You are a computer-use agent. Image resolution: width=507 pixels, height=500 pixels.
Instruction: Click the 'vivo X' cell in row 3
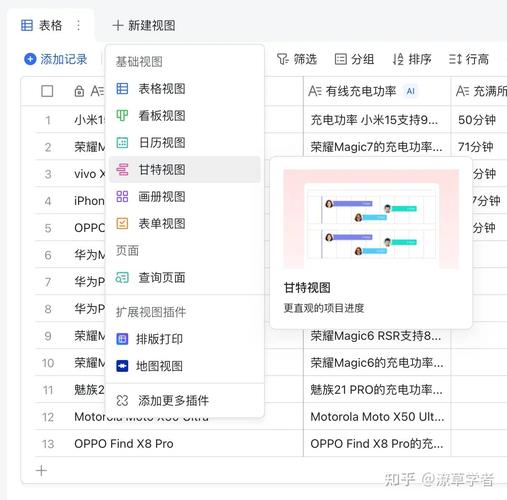[89, 174]
